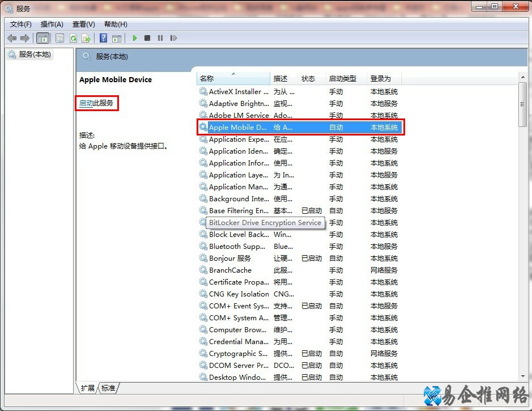Refresh the services list icon
This screenshot has height=411, width=532.
73,37
